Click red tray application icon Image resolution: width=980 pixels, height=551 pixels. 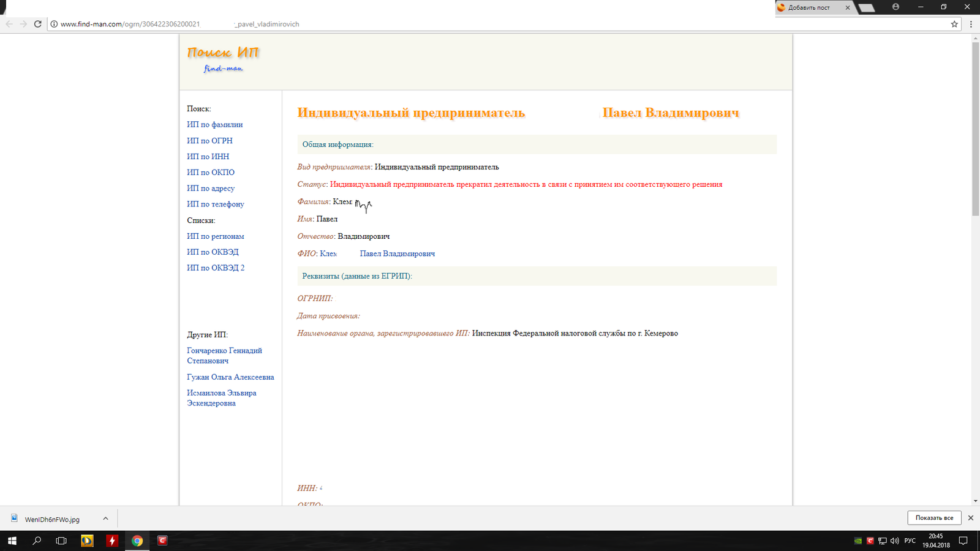point(870,541)
